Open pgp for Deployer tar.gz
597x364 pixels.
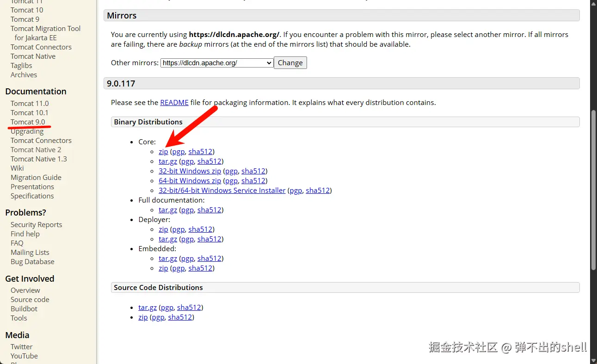(x=187, y=239)
